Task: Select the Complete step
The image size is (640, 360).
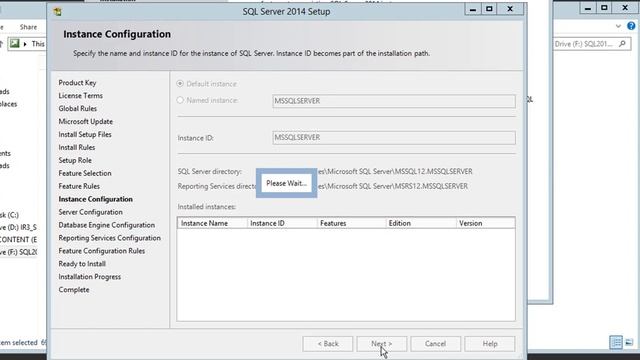Action: [x=74, y=290]
